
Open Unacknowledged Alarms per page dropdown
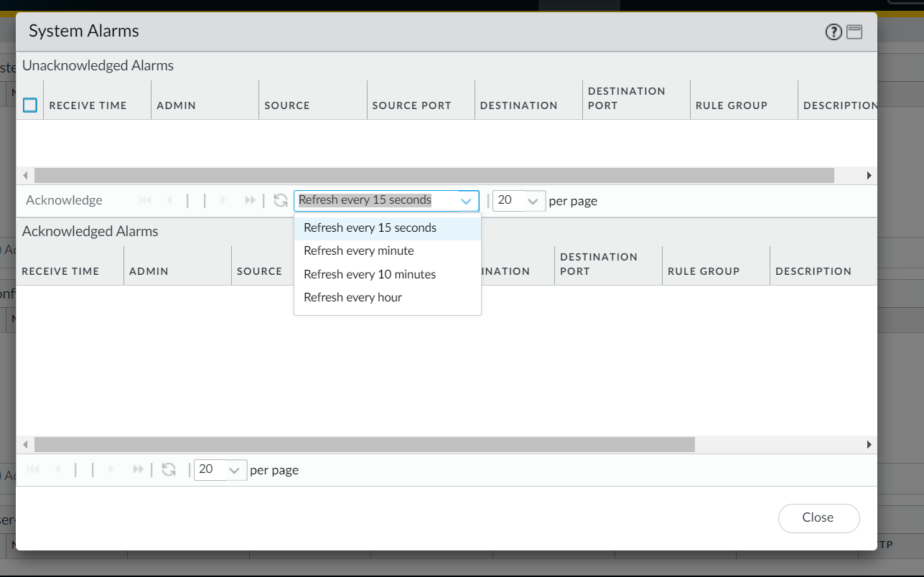[x=532, y=201]
